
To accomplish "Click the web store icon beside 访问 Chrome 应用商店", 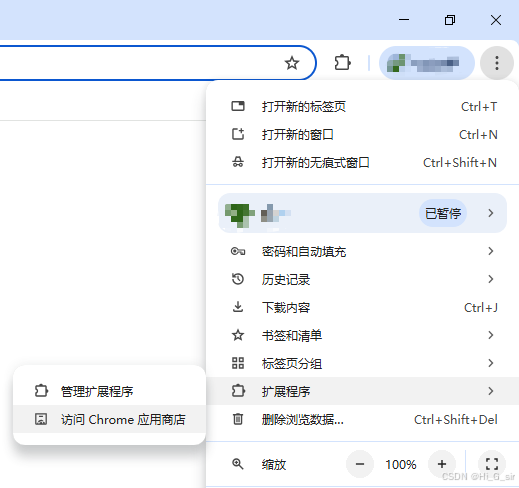I will tap(41, 419).
